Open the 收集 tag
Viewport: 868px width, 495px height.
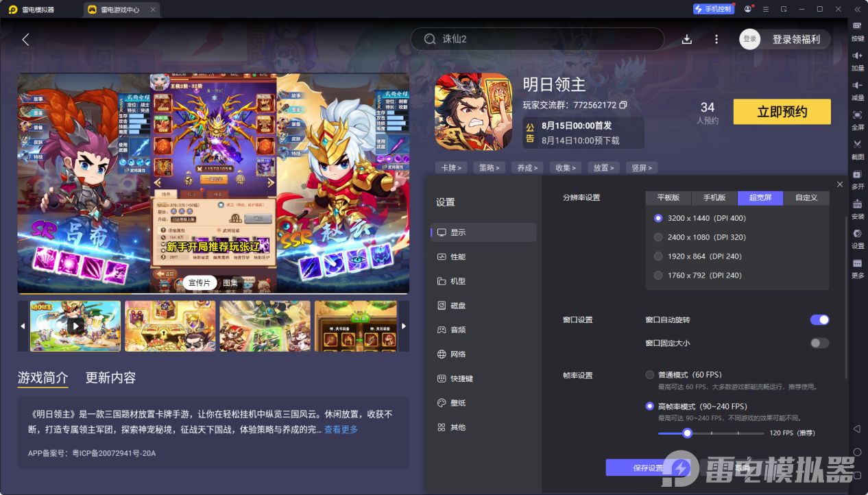point(566,167)
